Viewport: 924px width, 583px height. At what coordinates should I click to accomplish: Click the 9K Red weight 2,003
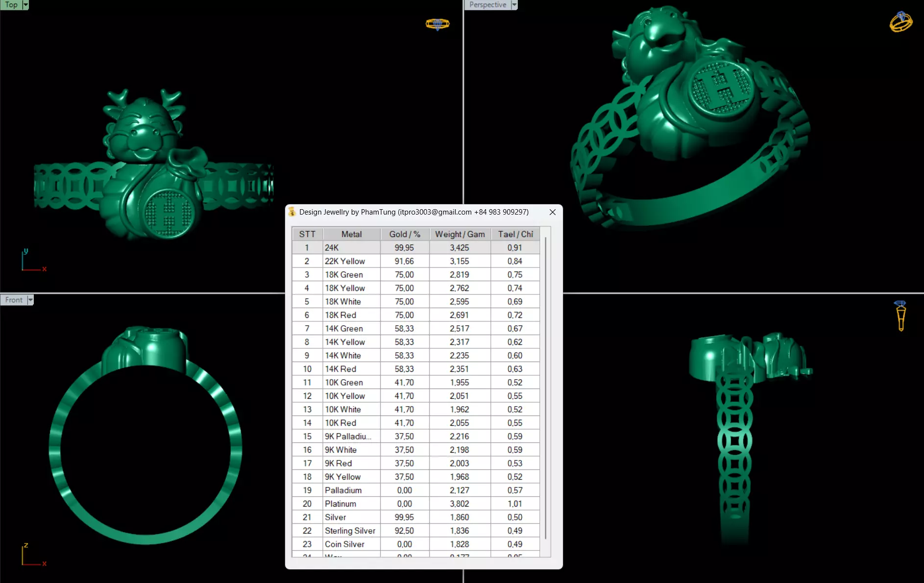460,463
